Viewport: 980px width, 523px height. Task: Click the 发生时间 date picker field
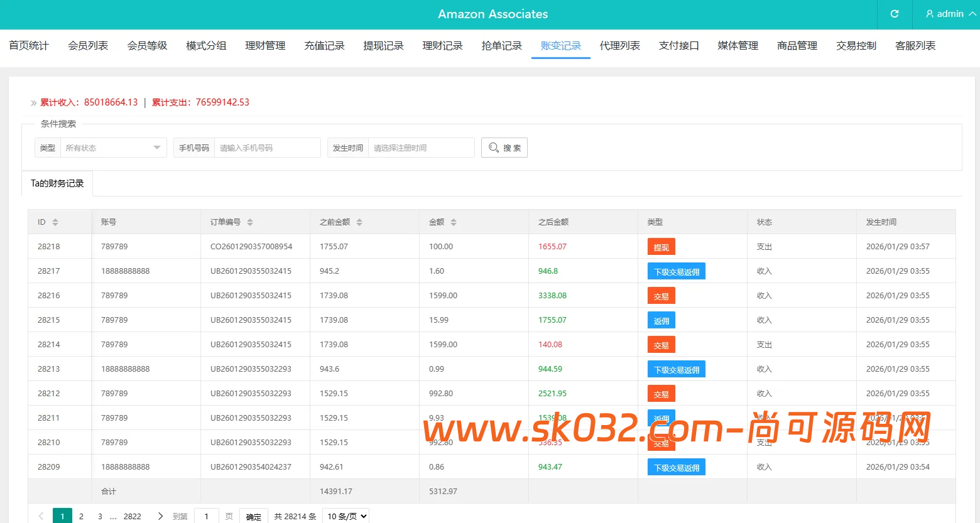tap(421, 147)
